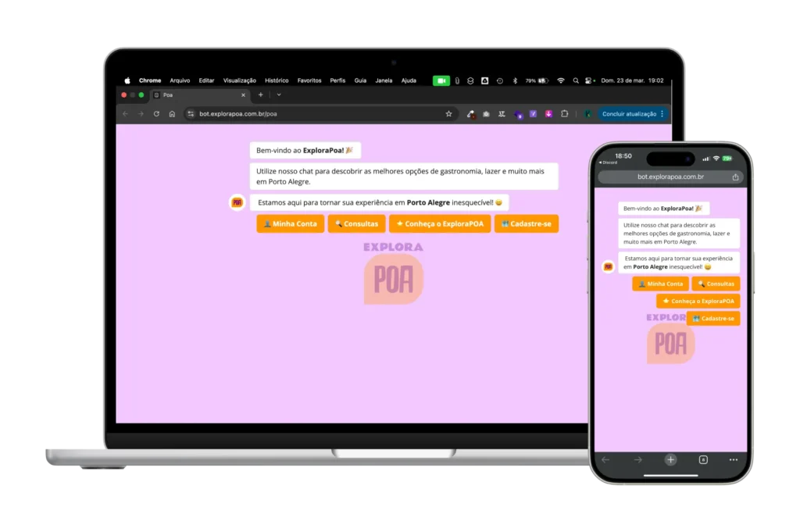Screen dimensions: 800x532
Task: Tap Cadastre-se on the phone screen
Action: 712,318
